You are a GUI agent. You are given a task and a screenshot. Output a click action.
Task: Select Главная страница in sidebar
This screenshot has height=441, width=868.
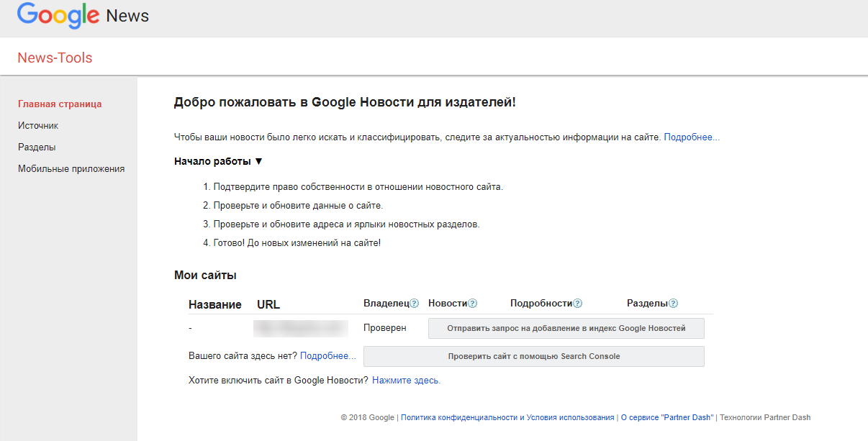(x=60, y=104)
